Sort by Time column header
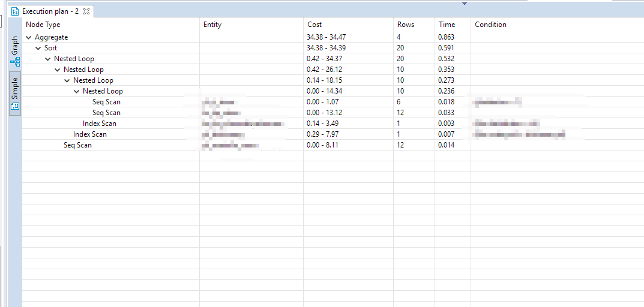 pyautogui.click(x=453, y=25)
